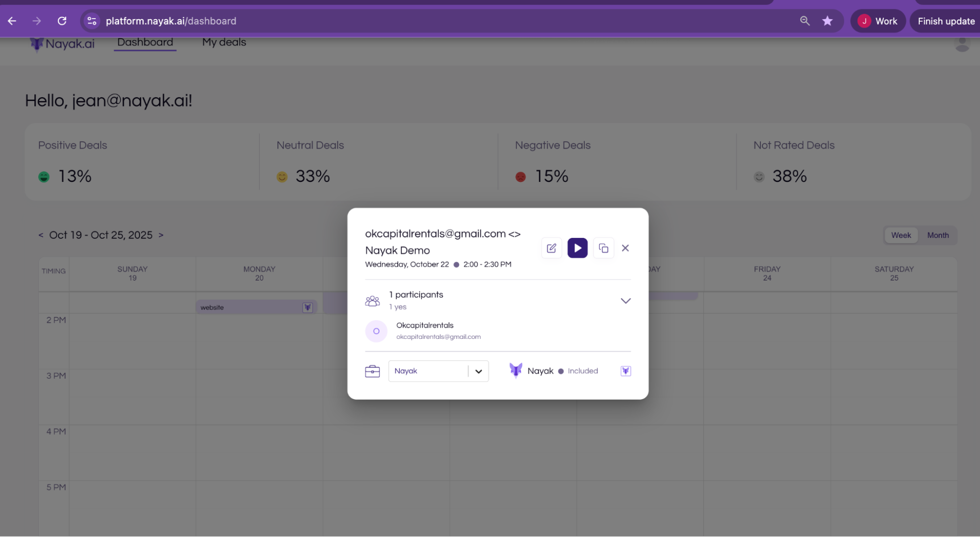Reload the page in browser

62,21
